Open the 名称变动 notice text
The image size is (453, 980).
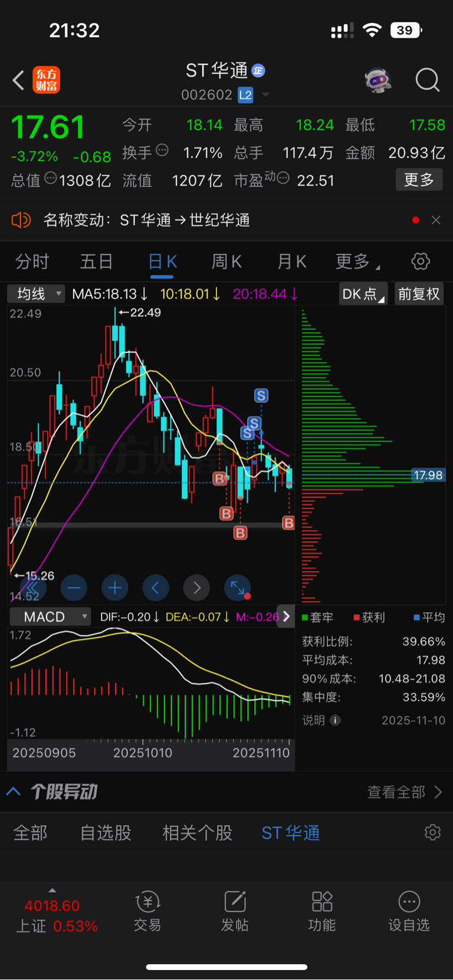coord(147,220)
